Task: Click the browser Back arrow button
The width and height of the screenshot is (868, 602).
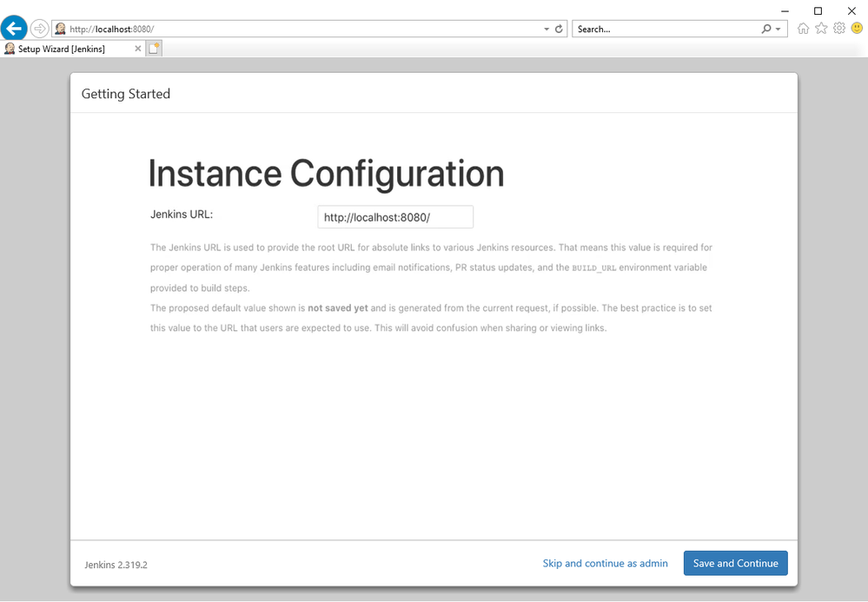Action: [14, 28]
